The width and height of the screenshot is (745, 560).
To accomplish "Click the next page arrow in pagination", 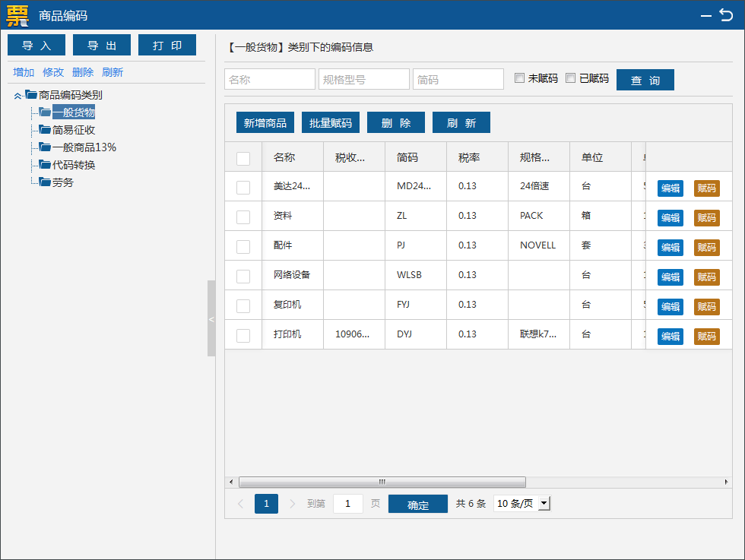I will coord(292,504).
